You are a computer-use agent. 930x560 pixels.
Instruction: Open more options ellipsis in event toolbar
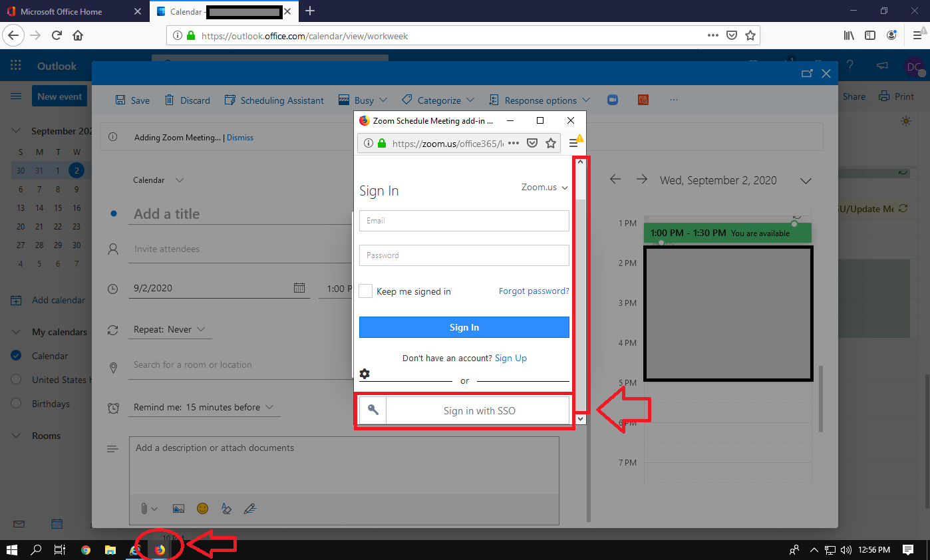pos(674,100)
